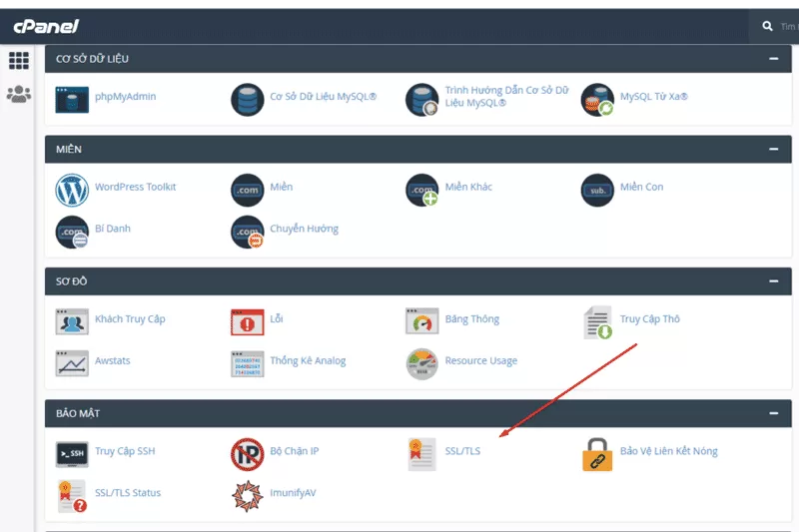Open the sidebar user manager icon

tap(19, 94)
